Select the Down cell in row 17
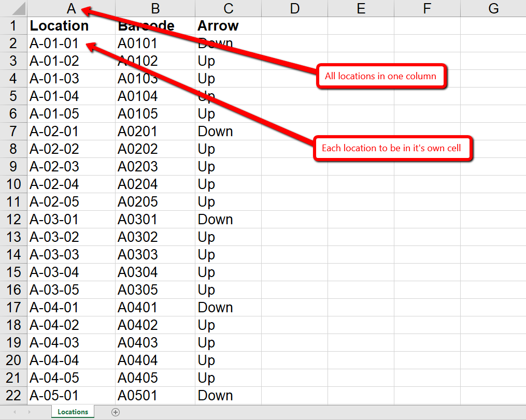The width and height of the screenshot is (526, 420). pos(228,308)
